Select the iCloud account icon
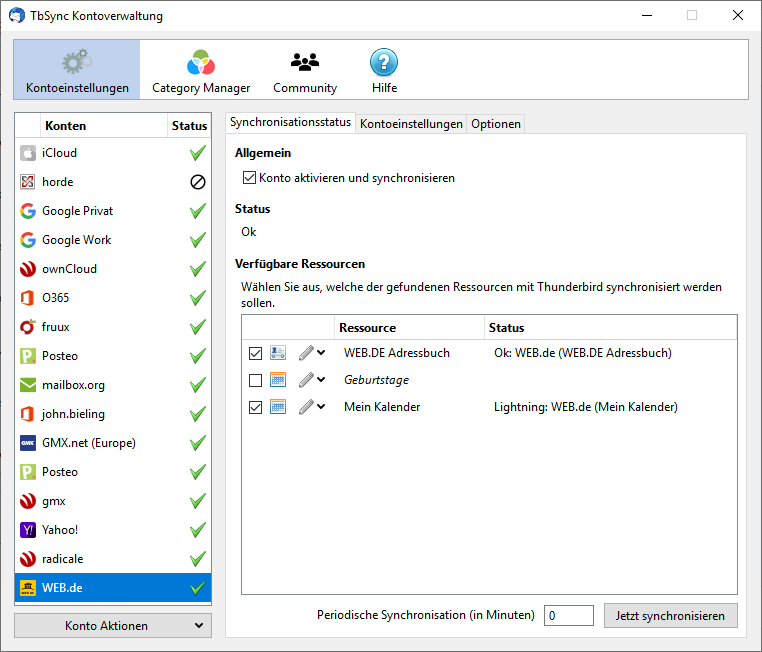Viewport: 762px width, 652px height. [x=28, y=153]
